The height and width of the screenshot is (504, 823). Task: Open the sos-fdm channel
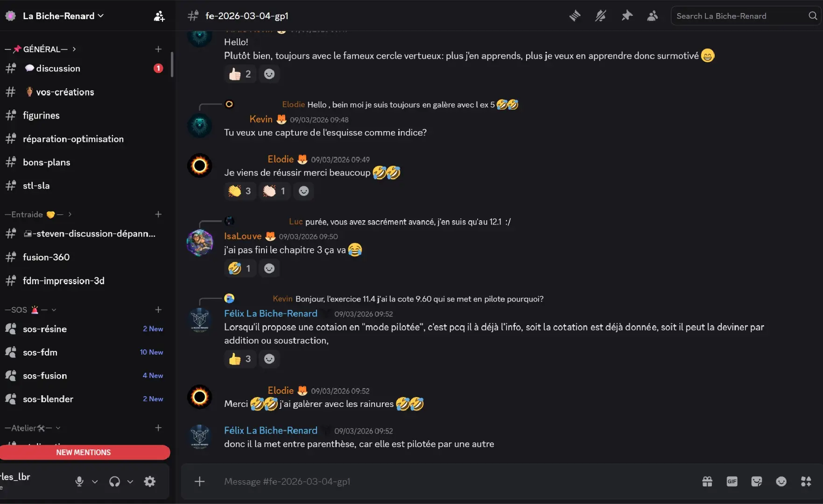coord(40,352)
